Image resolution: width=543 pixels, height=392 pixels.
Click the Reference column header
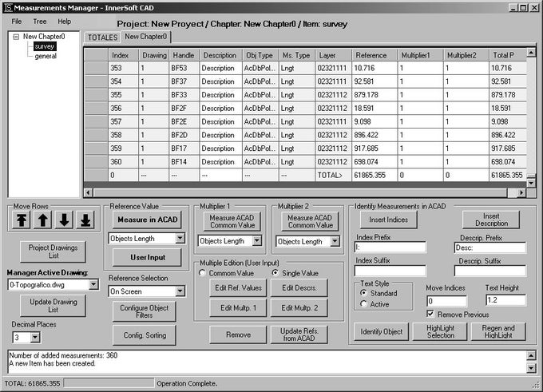(x=374, y=55)
